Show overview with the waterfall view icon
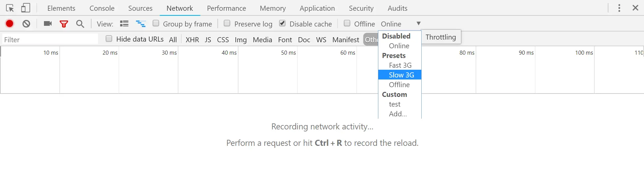 click(141, 24)
